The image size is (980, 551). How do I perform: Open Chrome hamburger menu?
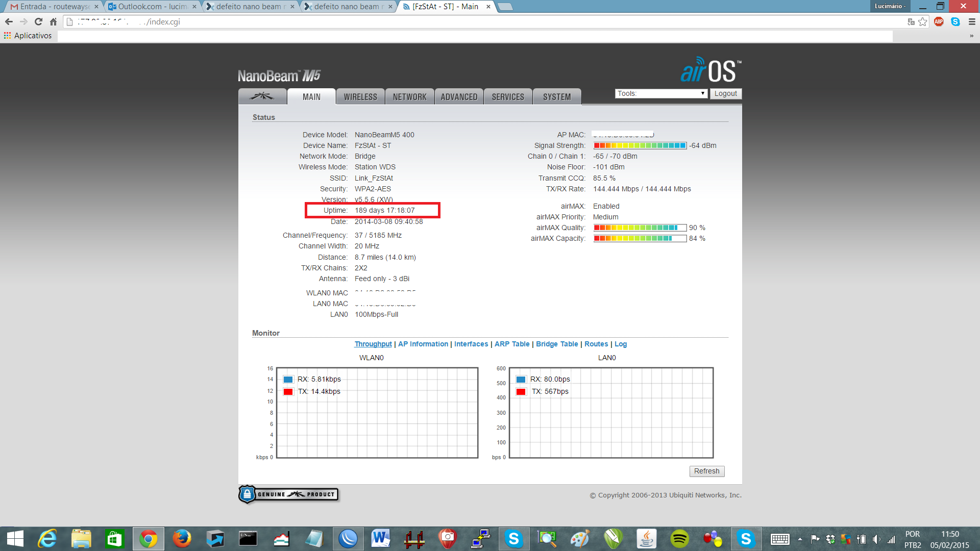[x=972, y=21]
